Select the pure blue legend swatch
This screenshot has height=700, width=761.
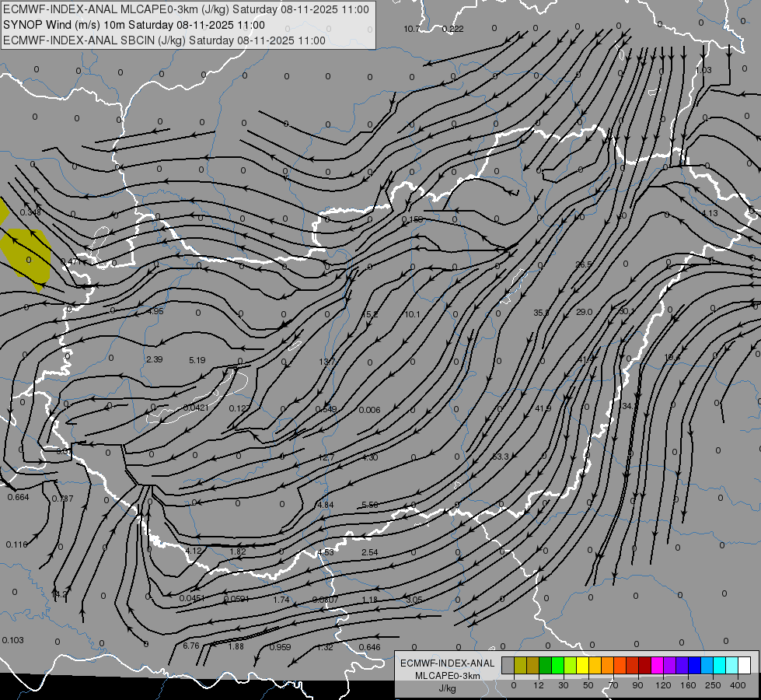point(695,665)
